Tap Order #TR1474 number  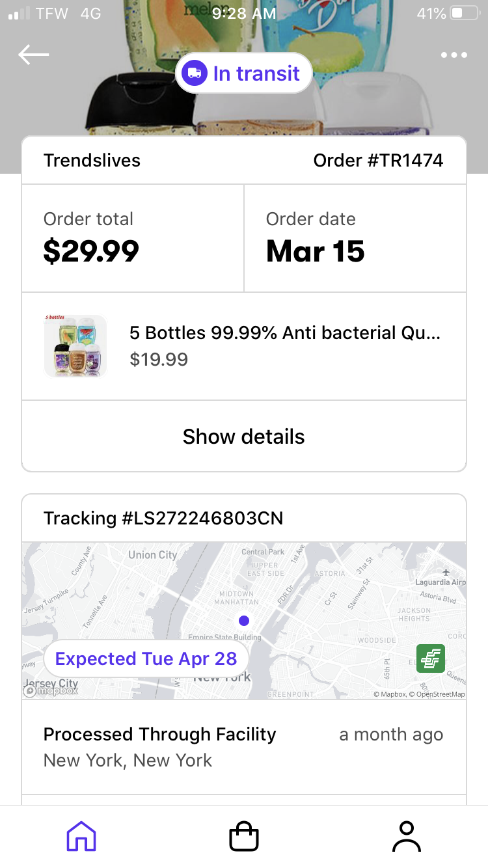point(378,160)
